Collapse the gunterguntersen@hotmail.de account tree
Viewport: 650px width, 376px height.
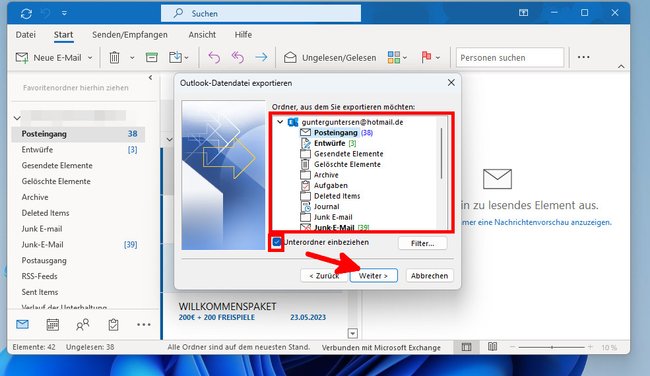point(280,122)
